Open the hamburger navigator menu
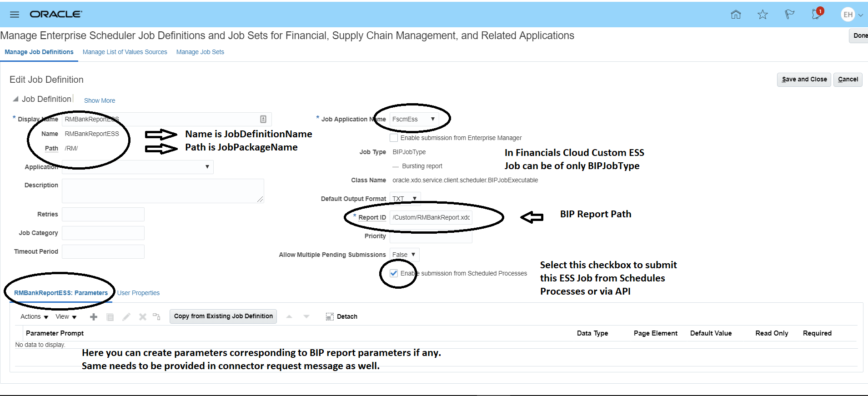This screenshot has width=868, height=396. pos(15,15)
